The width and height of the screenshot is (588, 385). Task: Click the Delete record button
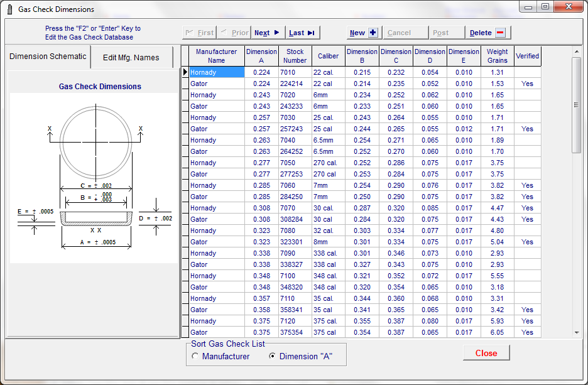pyautogui.click(x=487, y=33)
